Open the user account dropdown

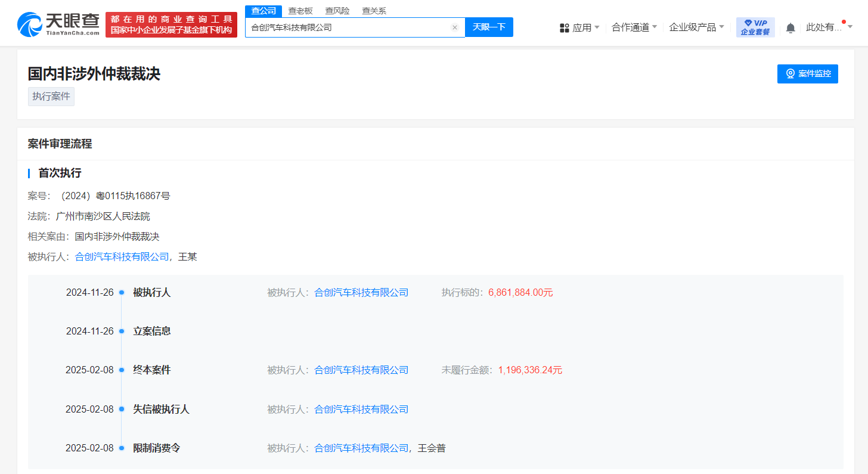tap(829, 27)
